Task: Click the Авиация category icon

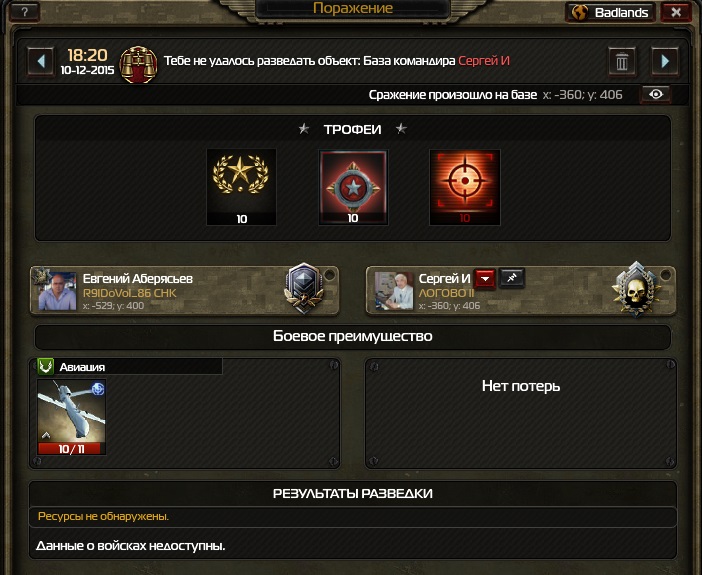Action: (x=45, y=367)
